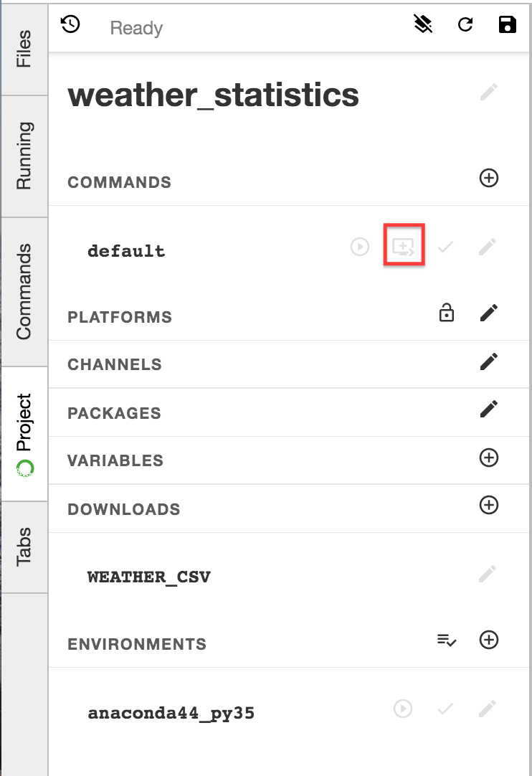532x776 pixels.
Task: Open the default command in a new launcher
Action: [404, 247]
